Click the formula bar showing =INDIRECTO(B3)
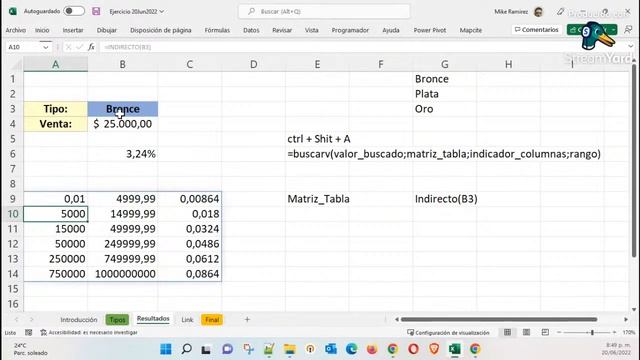 point(363,47)
